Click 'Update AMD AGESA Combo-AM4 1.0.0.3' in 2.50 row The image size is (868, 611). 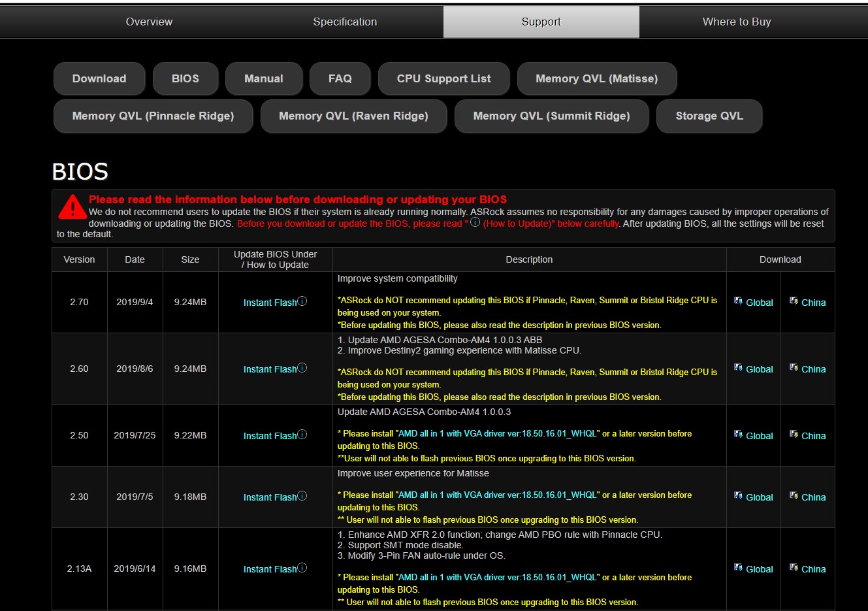[424, 412]
